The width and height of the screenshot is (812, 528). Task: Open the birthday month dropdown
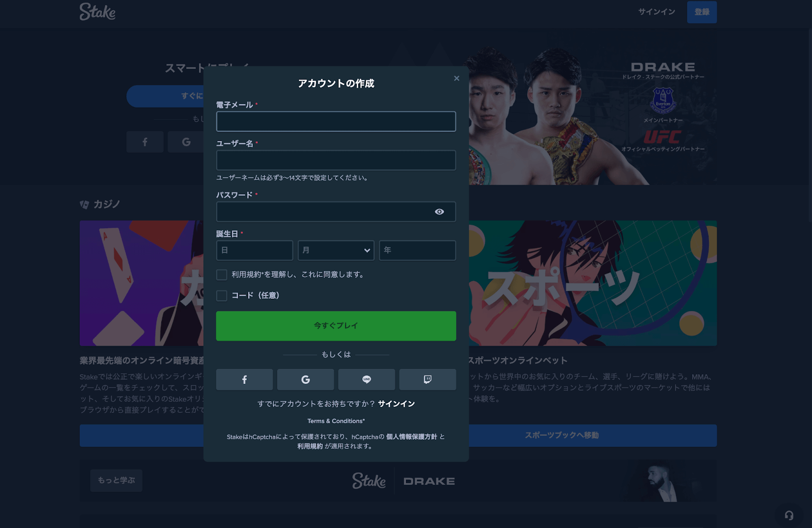[336, 251]
